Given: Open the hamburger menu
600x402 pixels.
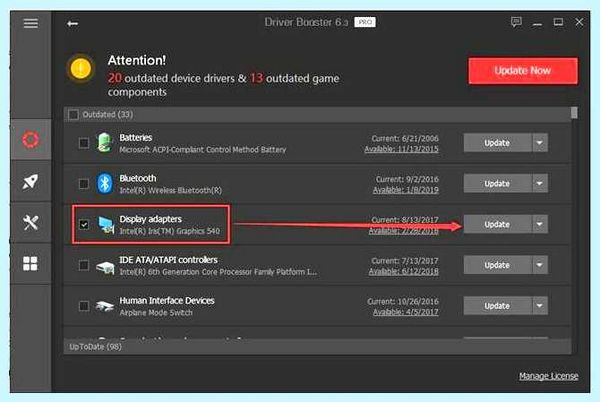Looking at the screenshot, I should tap(31, 23).
